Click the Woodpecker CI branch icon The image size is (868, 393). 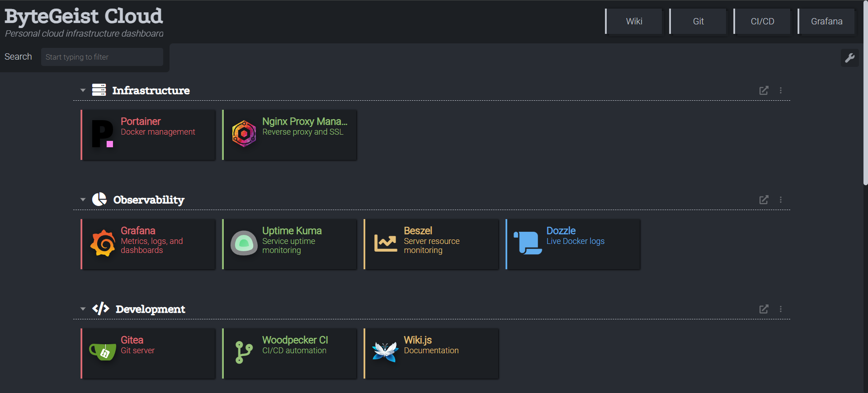point(244,352)
